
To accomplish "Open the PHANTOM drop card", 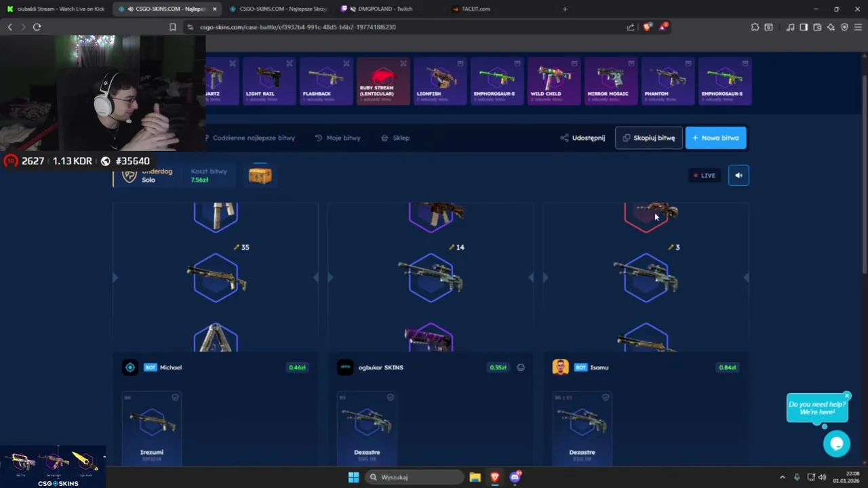I will (668, 81).
